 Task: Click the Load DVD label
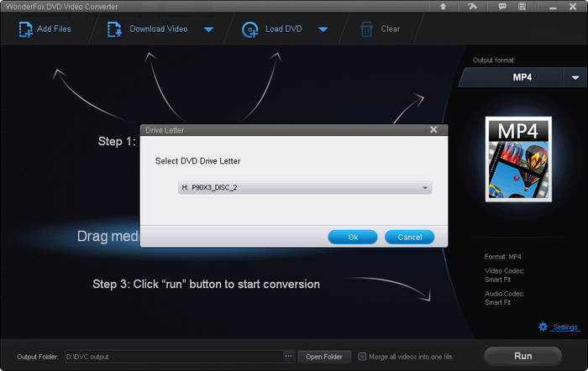pyautogui.click(x=284, y=29)
